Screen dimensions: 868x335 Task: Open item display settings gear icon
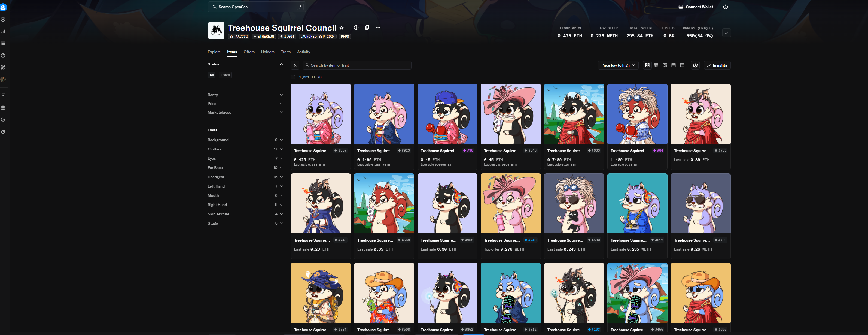click(695, 65)
